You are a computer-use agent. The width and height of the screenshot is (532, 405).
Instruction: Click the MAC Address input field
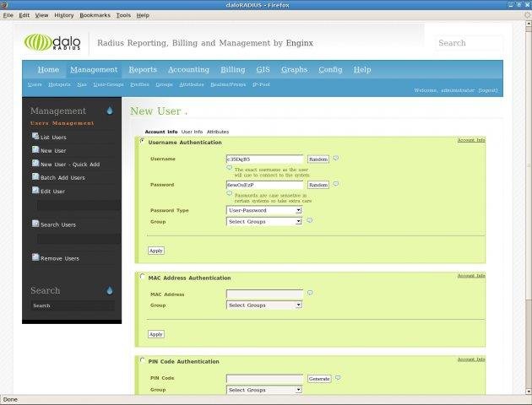point(264,294)
